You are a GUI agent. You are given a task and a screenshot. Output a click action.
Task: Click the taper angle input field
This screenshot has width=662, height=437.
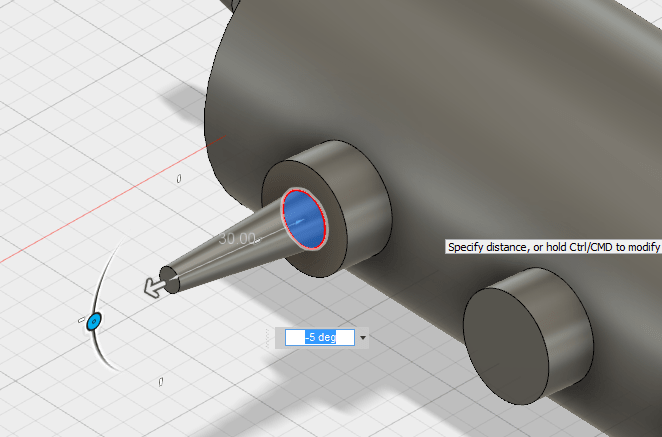(x=320, y=337)
